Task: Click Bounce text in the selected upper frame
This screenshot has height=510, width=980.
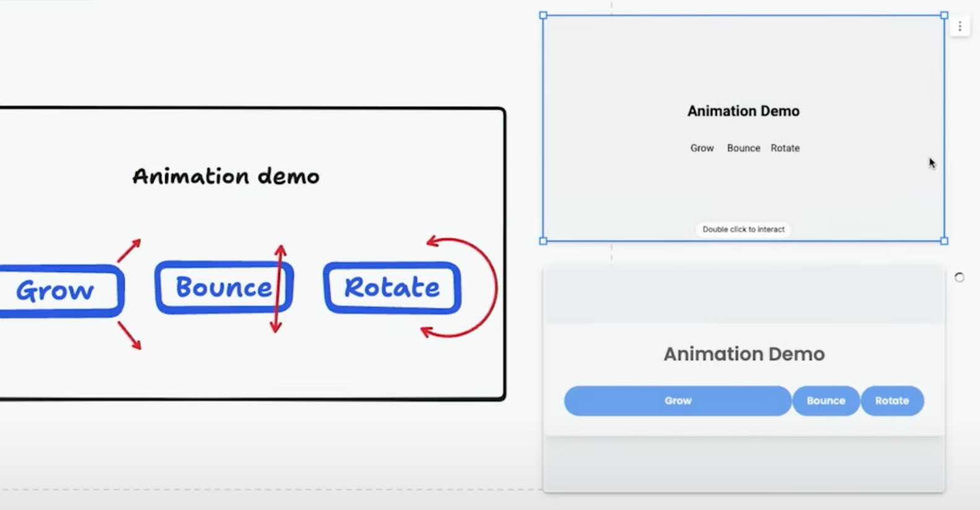Action: click(x=744, y=148)
